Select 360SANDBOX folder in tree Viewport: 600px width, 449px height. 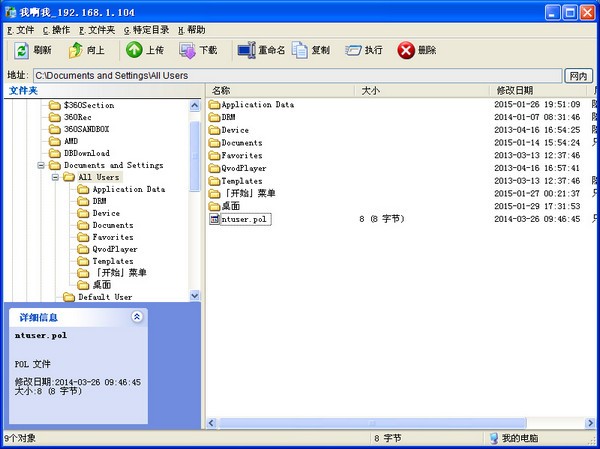79,129
